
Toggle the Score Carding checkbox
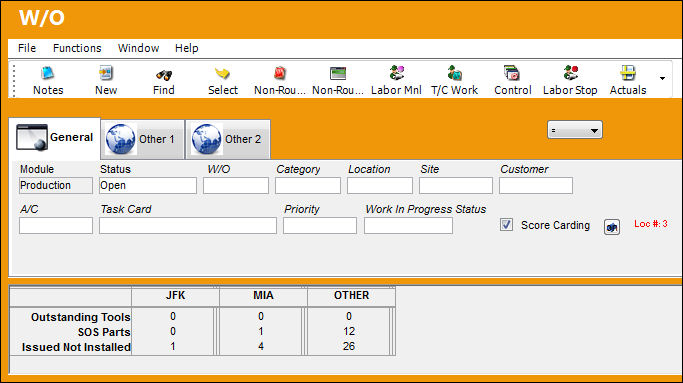point(506,225)
